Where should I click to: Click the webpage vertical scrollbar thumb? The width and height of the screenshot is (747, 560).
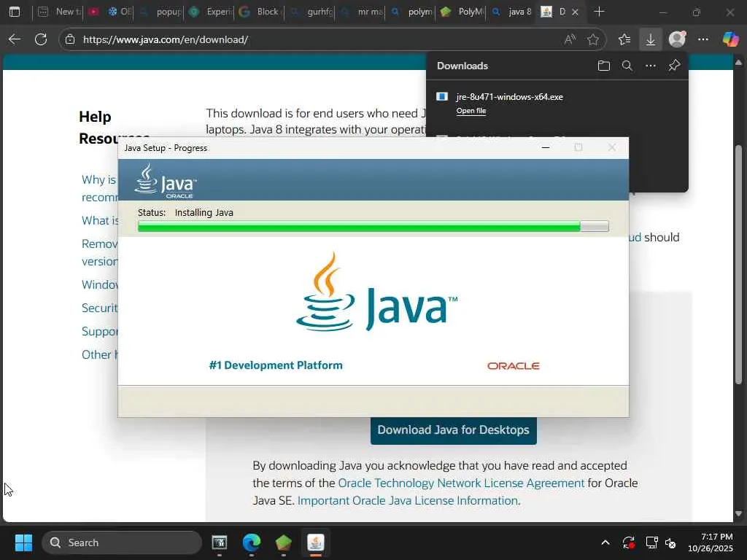pos(738,265)
